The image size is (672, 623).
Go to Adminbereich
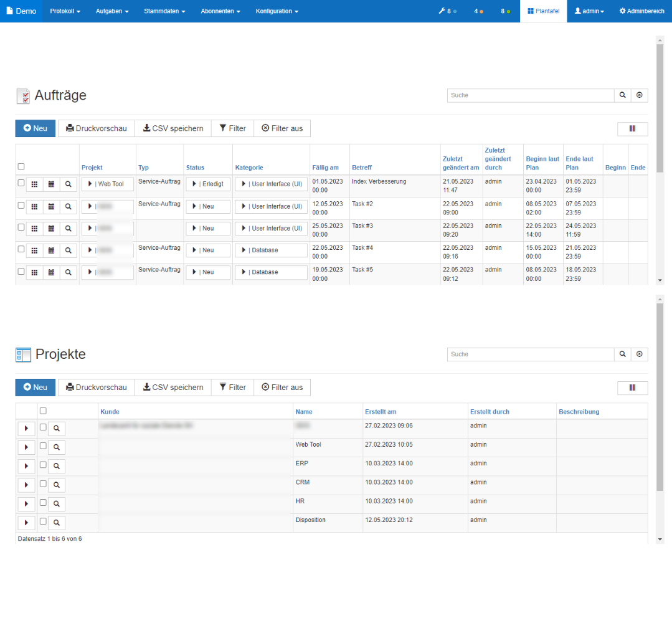coord(641,11)
